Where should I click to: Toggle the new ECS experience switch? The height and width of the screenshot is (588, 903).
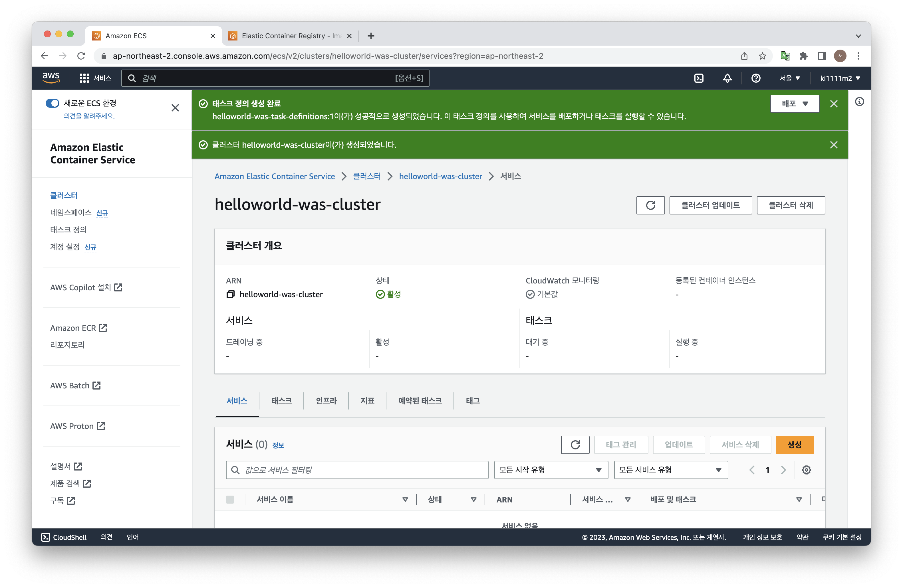pos(52,103)
